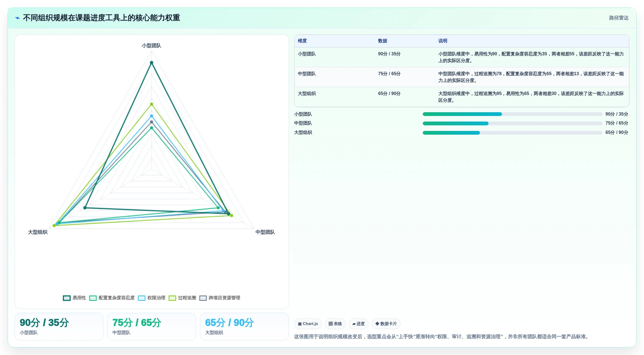Image resolution: width=644 pixels, height=355 pixels.
Task: Click the 中型团队 description text in table
Action: coord(531,77)
